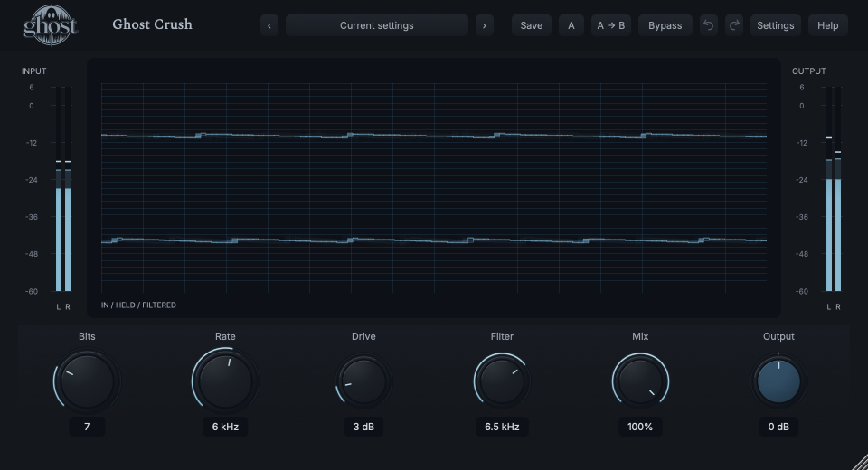Screen dimensions: 868x470
Task: Click the Output knob label
Action: tap(778, 336)
